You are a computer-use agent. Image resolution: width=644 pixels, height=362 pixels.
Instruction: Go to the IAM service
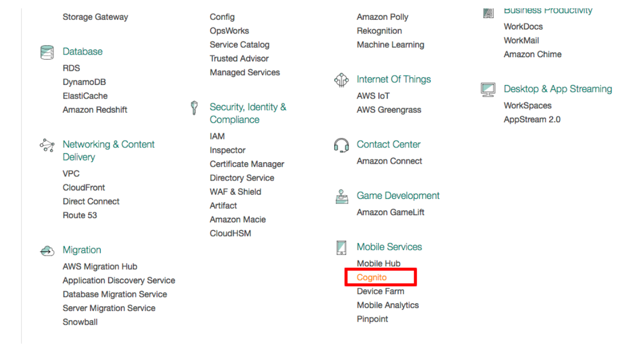[217, 136]
